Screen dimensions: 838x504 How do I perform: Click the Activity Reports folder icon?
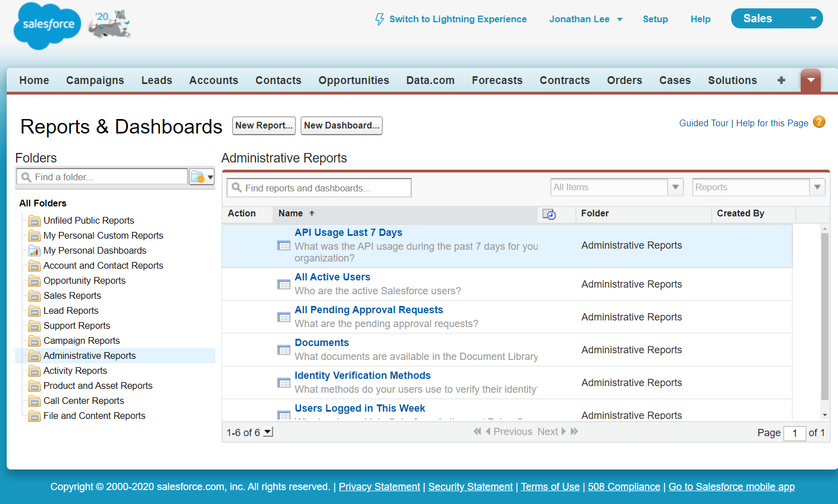34,371
